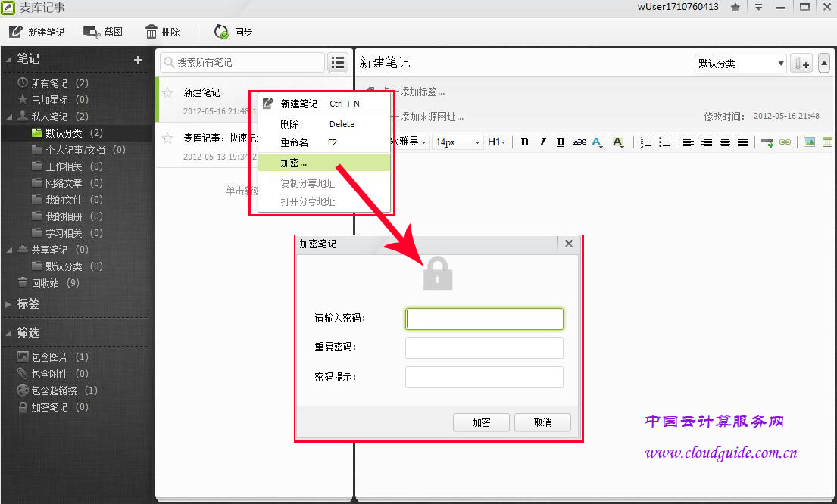Star the 新建笔记 note in list
The width and height of the screenshot is (837, 504).
pos(167,93)
